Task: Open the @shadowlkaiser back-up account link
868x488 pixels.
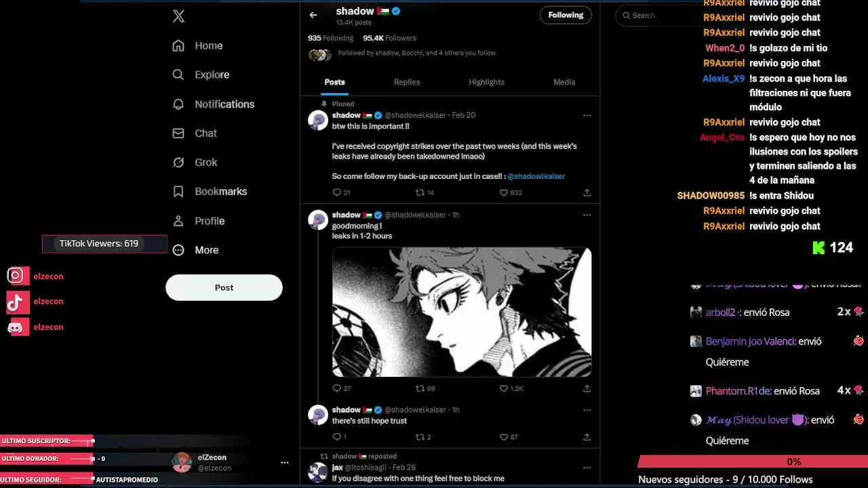Action: point(536,176)
